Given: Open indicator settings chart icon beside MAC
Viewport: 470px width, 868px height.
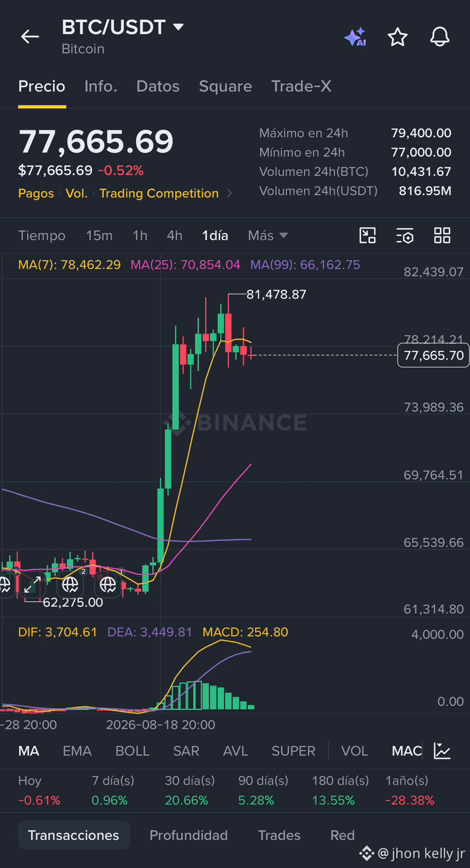Looking at the screenshot, I should pyautogui.click(x=442, y=751).
